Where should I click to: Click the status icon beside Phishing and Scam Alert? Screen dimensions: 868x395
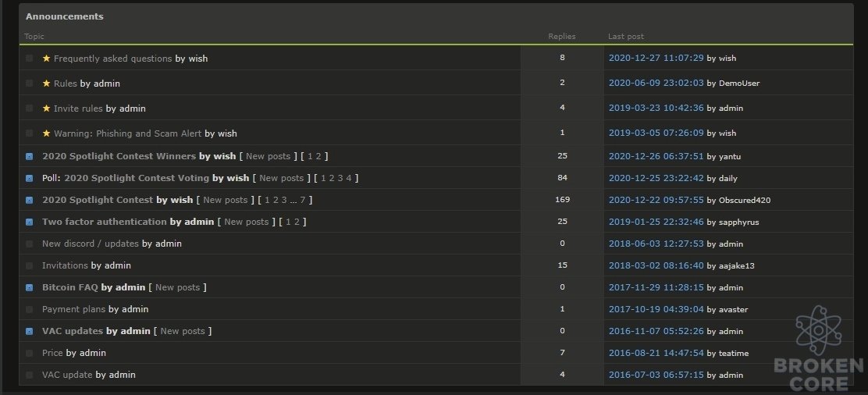(30, 133)
